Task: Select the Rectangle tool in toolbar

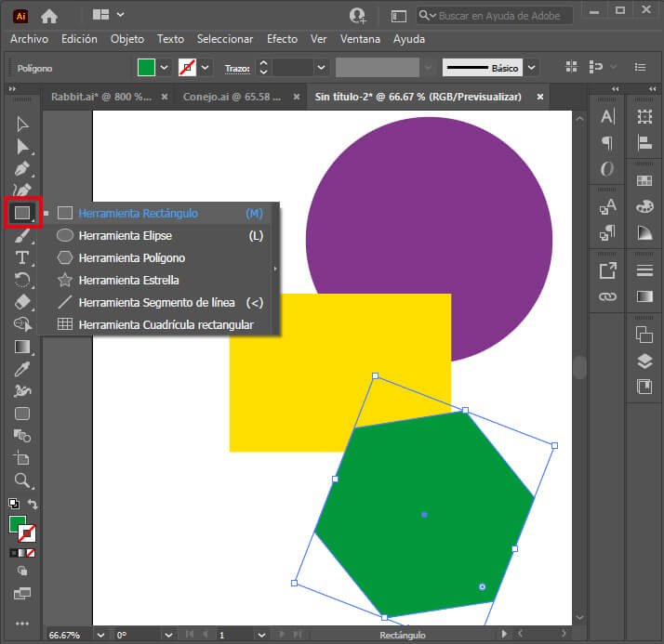Action: click(22, 213)
